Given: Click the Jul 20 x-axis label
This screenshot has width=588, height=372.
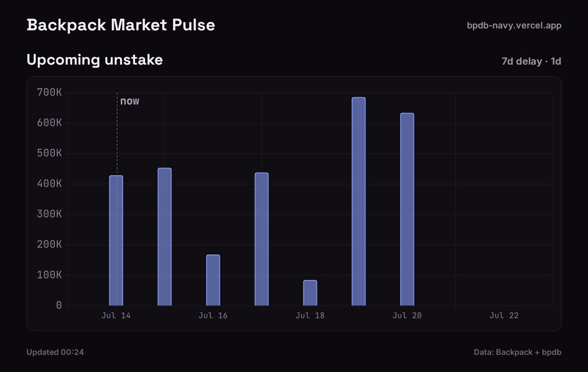Looking at the screenshot, I should point(407,316).
